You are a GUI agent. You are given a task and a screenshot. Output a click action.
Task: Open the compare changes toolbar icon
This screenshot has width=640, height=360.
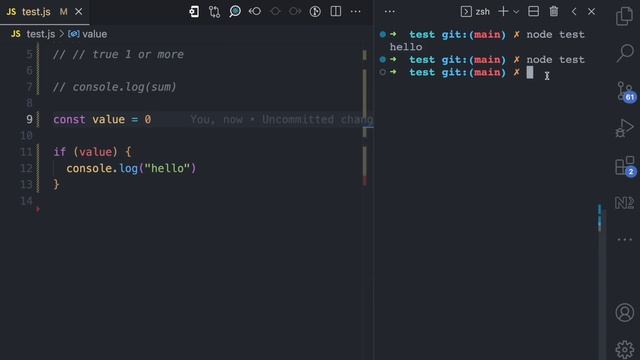tap(214, 11)
